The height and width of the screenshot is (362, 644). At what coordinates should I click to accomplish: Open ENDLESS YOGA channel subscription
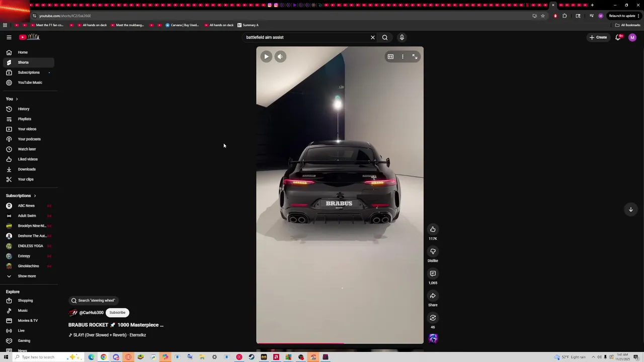[28, 246]
